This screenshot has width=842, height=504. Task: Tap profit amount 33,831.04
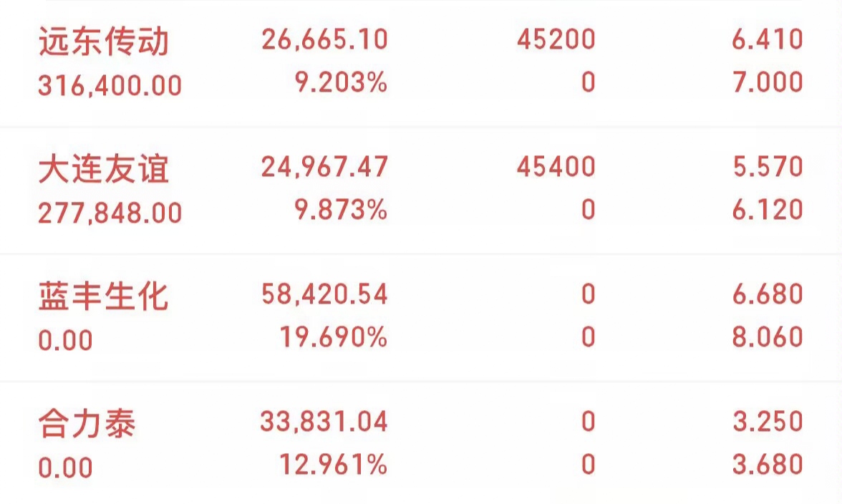point(324,422)
